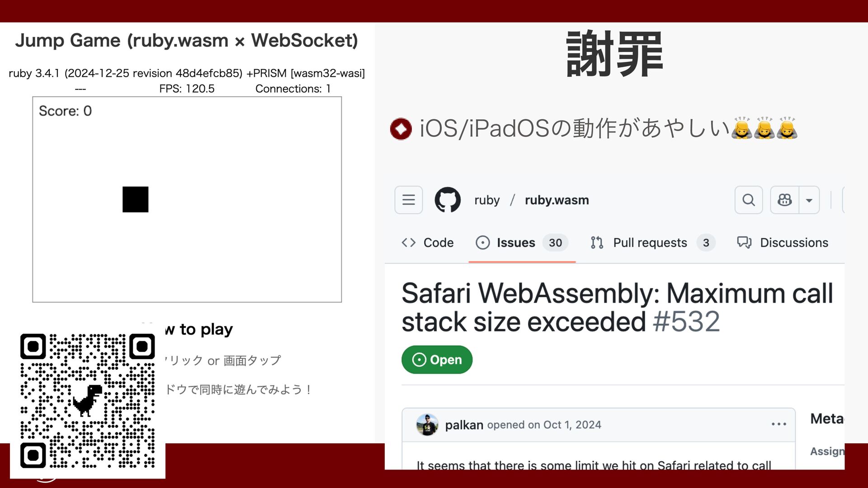The width and height of the screenshot is (868, 488).
Task: Open the Discussions tab
Action: 783,243
